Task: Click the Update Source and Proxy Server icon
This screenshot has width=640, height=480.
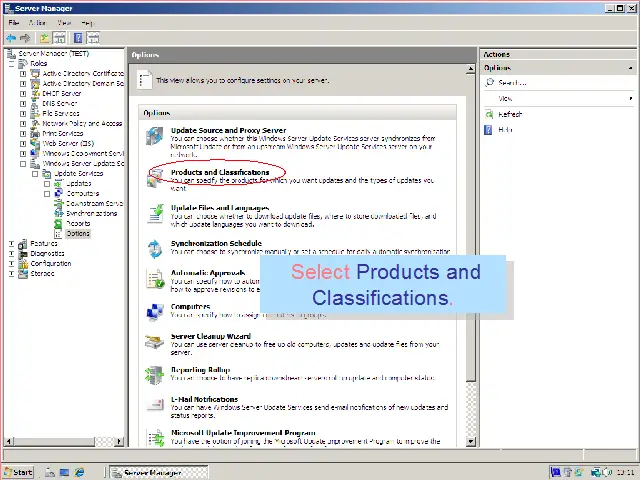Action: click(155, 136)
